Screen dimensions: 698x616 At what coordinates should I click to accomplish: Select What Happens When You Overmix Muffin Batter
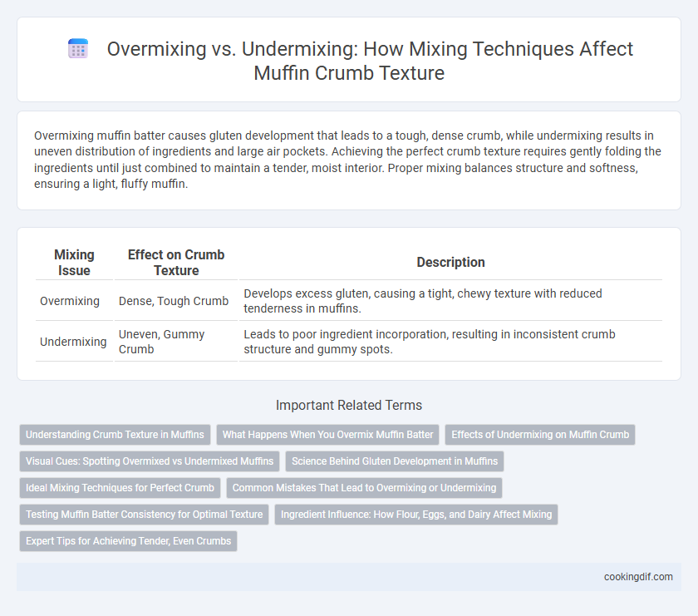pyautogui.click(x=327, y=435)
